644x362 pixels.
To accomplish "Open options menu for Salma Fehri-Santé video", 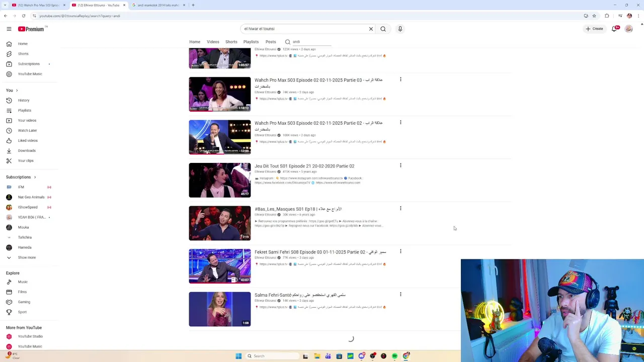I will click(x=400, y=294).
